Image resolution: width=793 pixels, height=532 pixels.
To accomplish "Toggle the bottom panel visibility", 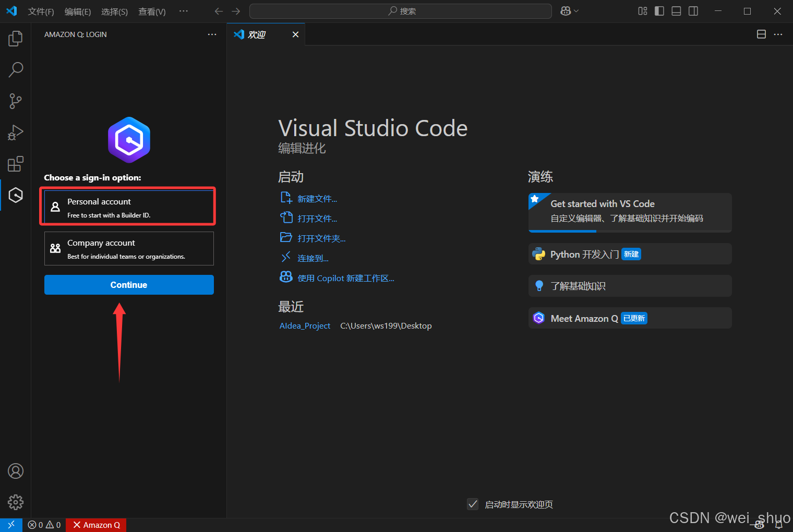I will click(x=676, y=11).
